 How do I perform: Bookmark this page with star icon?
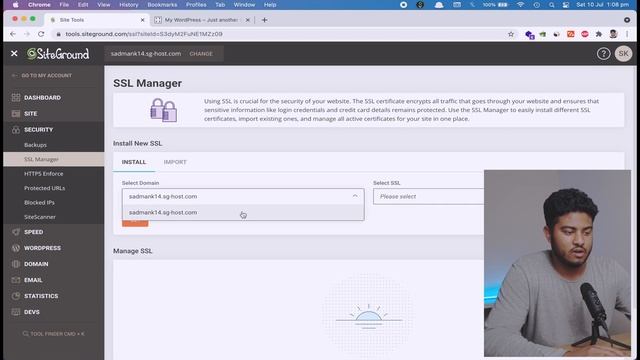coord(511,34)
